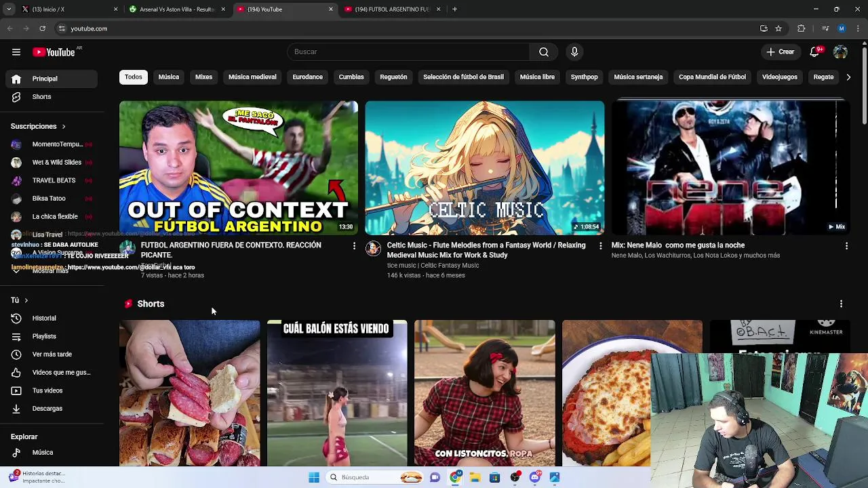Screen dimensions: 868x488
Task: Open options for the Nene Malo mix
Action: pos(846,246)
